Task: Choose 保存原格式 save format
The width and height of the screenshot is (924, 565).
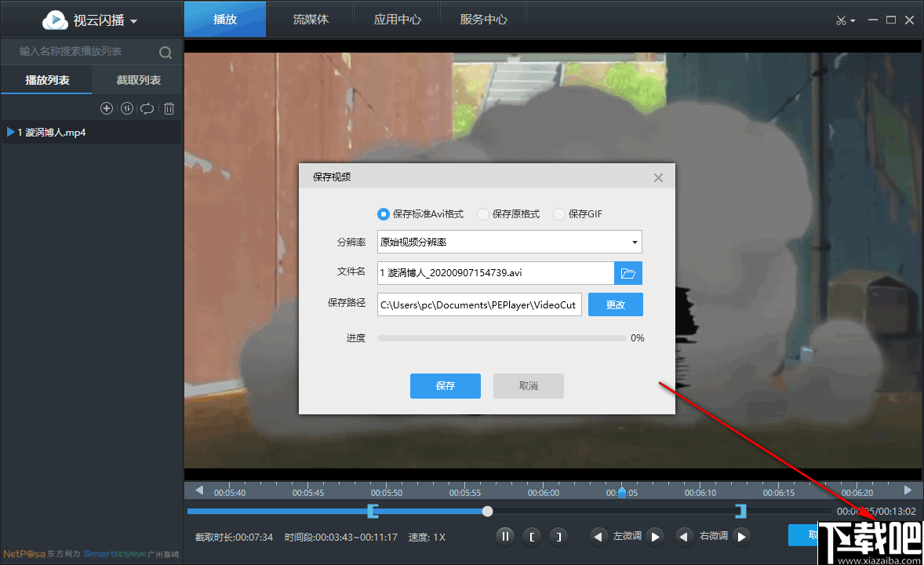Action: pos(482,213)
